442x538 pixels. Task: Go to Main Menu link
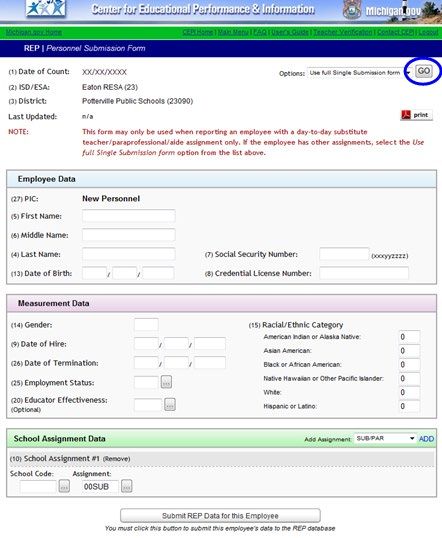pos(233,32)
